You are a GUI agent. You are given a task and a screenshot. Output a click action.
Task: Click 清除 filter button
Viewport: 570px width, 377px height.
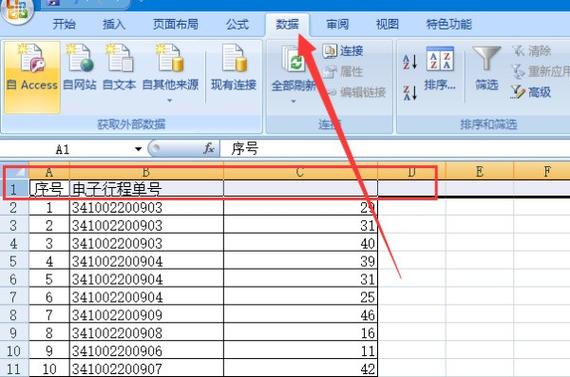pos(532,51)
